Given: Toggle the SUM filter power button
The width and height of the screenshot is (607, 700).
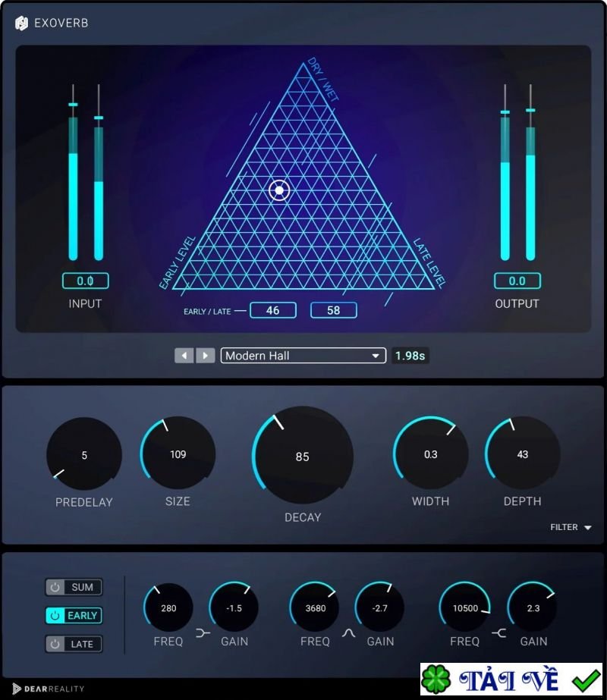Looking at the screenshot, I should (55, 587).
